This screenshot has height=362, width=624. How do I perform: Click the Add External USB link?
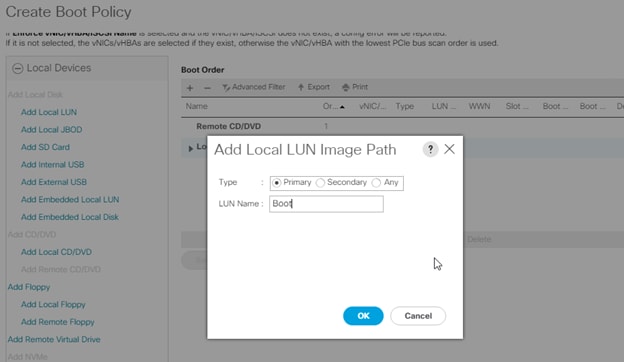(54, 182)
